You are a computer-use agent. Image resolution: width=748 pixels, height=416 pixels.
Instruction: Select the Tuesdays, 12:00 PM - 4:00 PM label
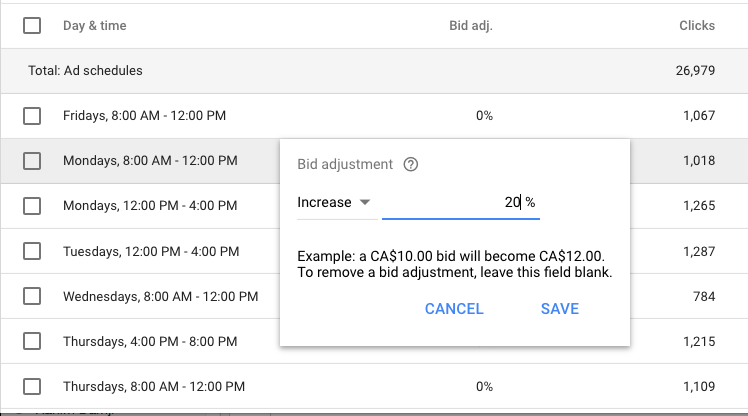(x=151, y=251)
